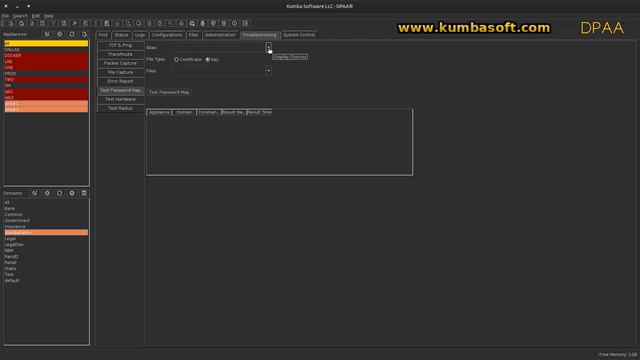Click the filter funnel icon in toolbar
Screen dimensions: 640x360
[53, 24]
